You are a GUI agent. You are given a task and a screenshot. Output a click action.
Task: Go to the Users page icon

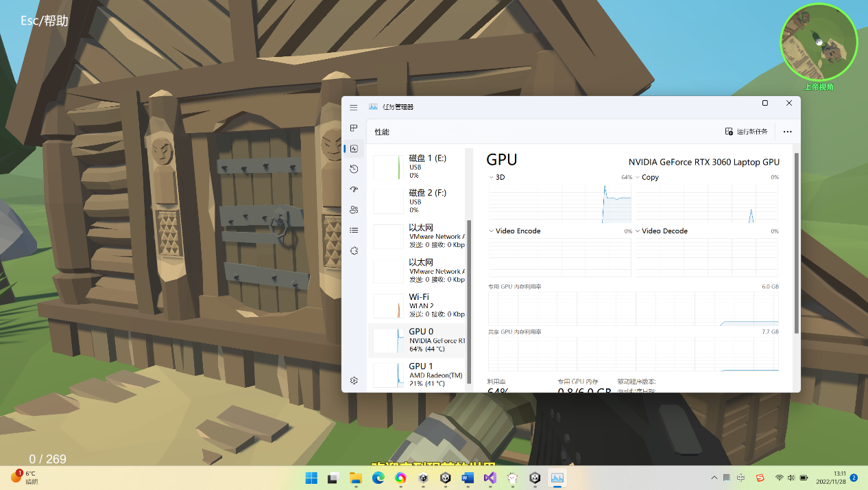354,210
